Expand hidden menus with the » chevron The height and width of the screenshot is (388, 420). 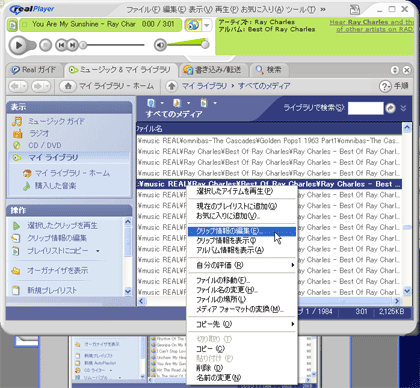tap(323, 10)
